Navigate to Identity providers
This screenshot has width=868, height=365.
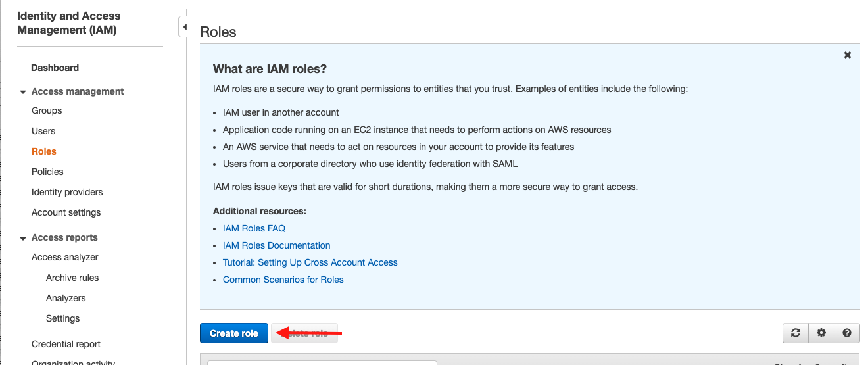(x=67, y=192)
